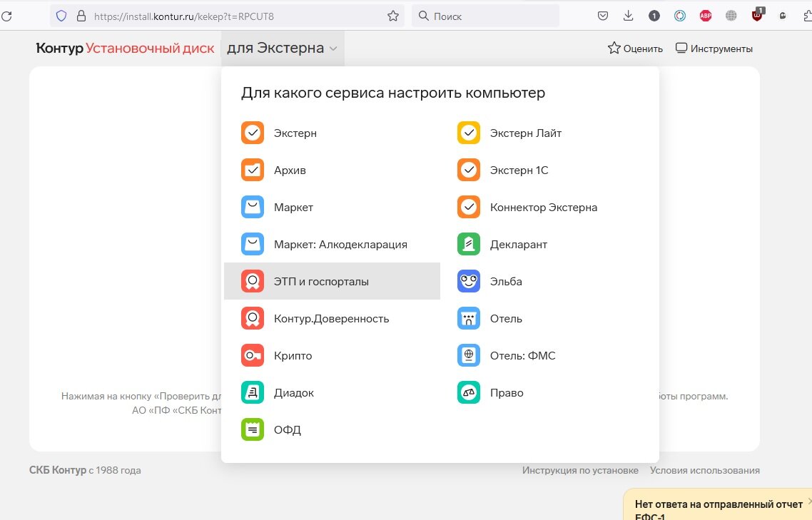Click the Право scales icon

469,392
